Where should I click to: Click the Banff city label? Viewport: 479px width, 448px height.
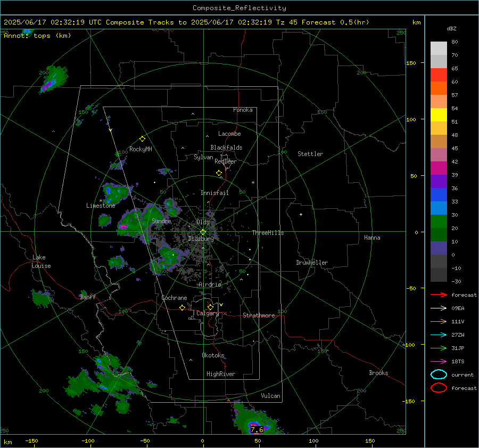coord(88,297)
